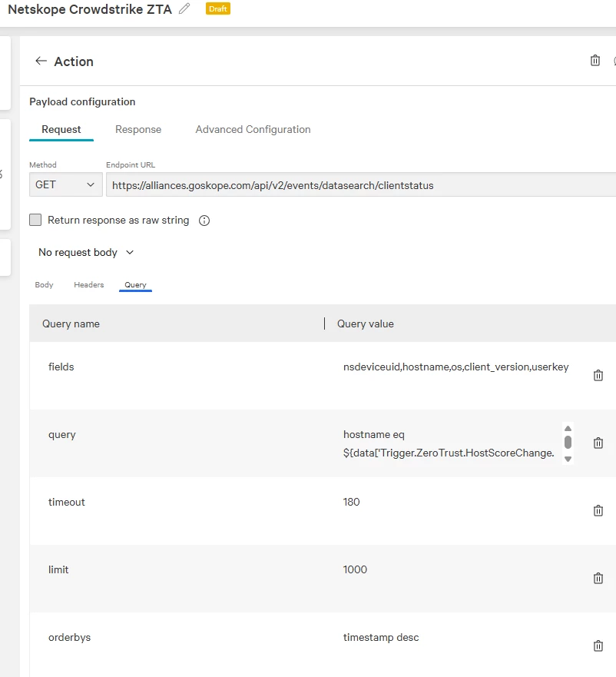The image size is (616, 677).
Task: Click the Draft status badge
Action: point(218,8)
